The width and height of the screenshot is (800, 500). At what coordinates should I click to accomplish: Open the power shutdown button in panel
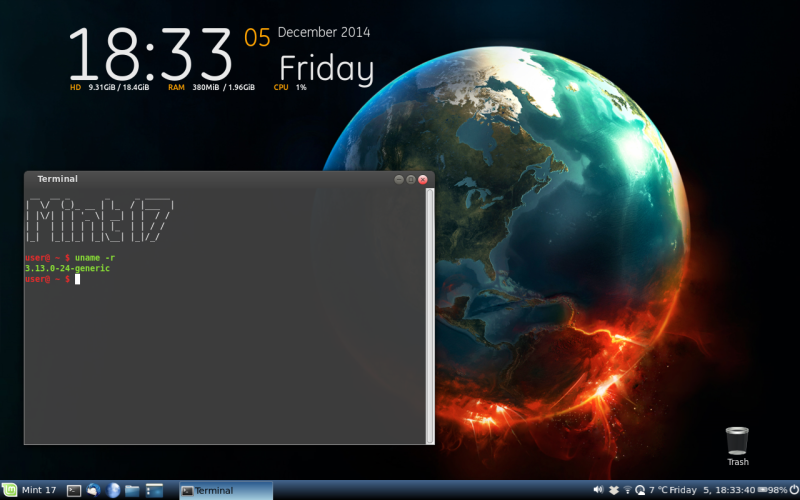coord(793,490)
